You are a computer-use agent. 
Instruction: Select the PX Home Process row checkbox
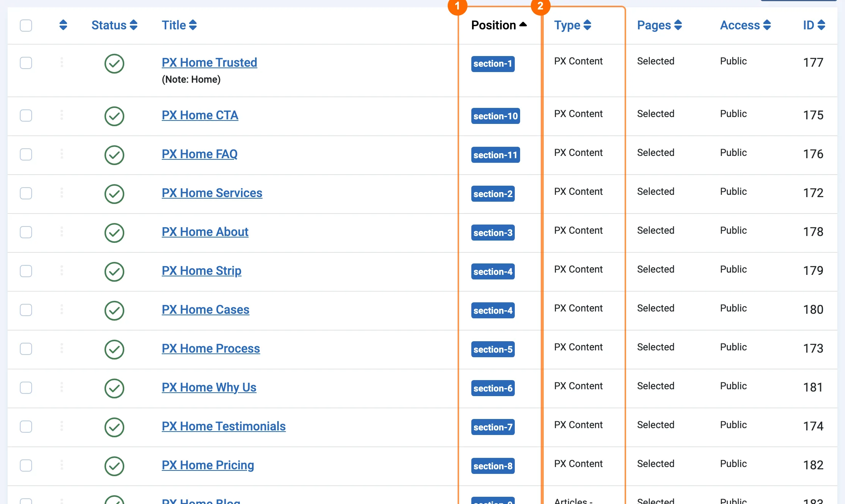pyautogui.click(x=26, y=349)
